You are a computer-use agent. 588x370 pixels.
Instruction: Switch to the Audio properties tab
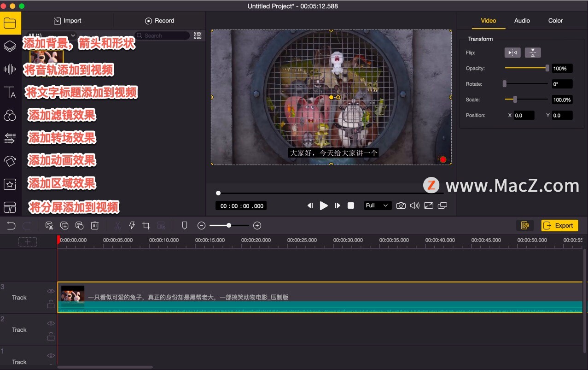tap(522, 21)
